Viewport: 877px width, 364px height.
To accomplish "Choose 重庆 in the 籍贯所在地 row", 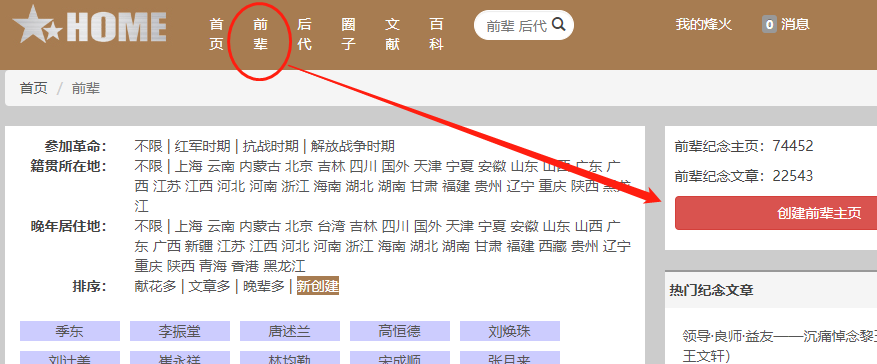I will pyautogui.click(x=553, y=186).
